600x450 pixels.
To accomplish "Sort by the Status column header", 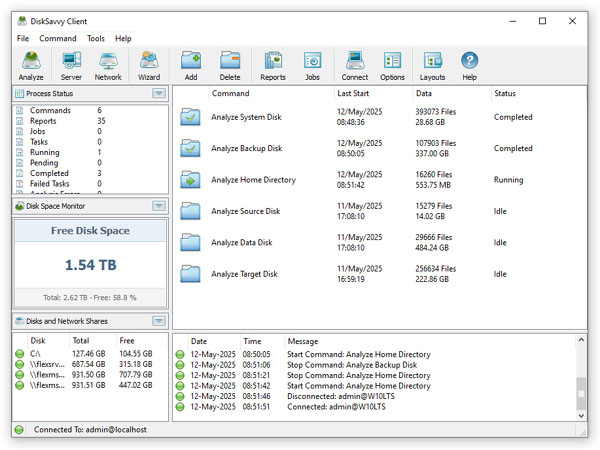I will point(538,94).
